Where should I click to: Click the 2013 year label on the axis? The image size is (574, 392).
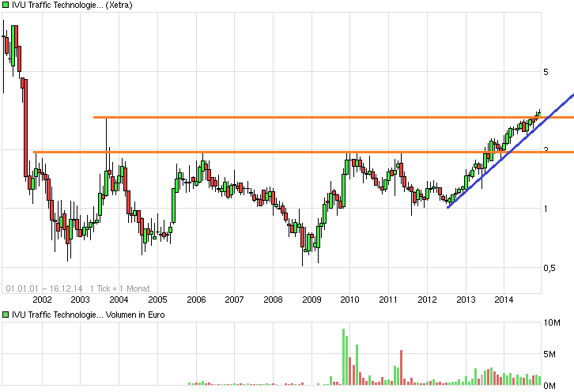pyautogui.click(x=466, y=300)
